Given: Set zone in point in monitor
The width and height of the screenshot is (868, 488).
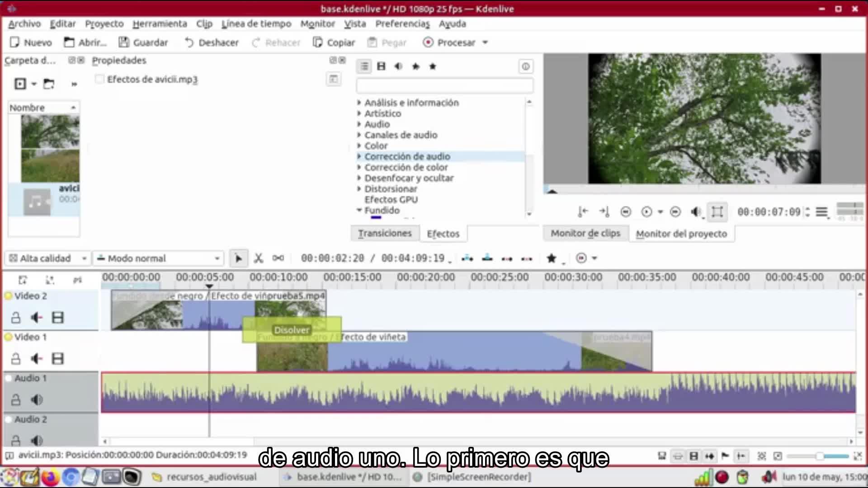Looking at the screenshot, I should [x=583, y=211].
